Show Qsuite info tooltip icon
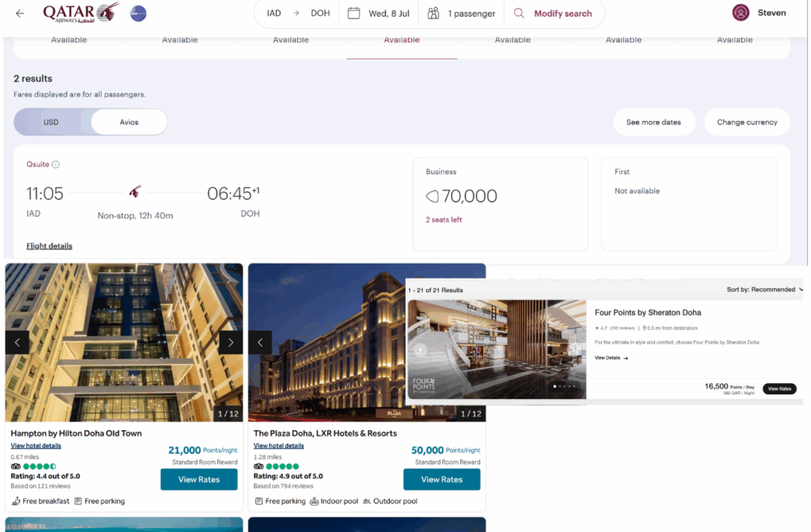 56,165
